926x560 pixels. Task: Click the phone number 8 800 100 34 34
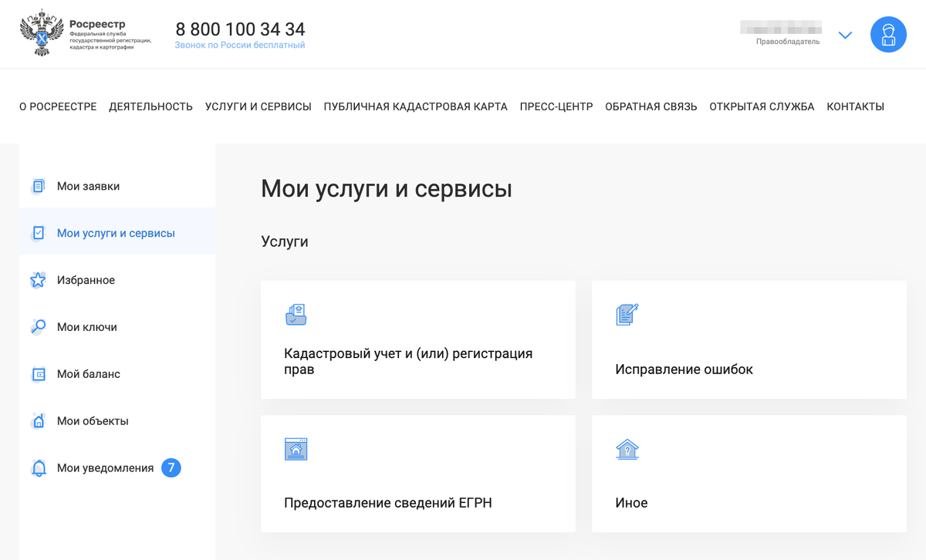[240, 29]
